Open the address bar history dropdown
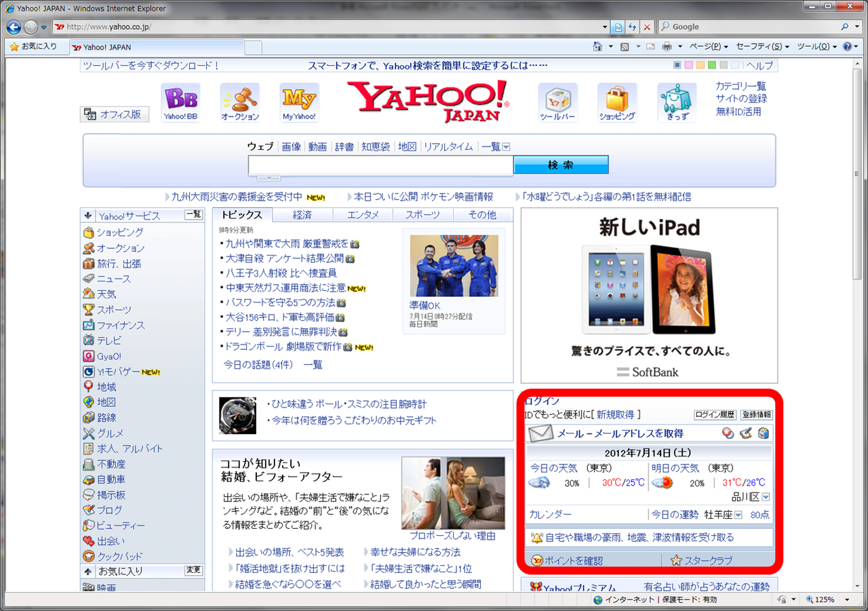Screen dimensions: 868x611 (605, 27)
